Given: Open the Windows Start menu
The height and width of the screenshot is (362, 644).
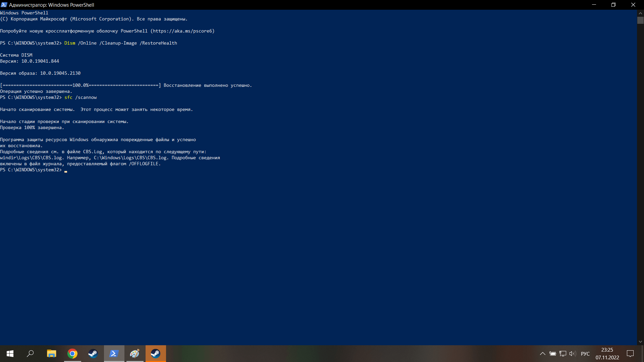Looking at the screenshot, I should click(x=10, y=354).
